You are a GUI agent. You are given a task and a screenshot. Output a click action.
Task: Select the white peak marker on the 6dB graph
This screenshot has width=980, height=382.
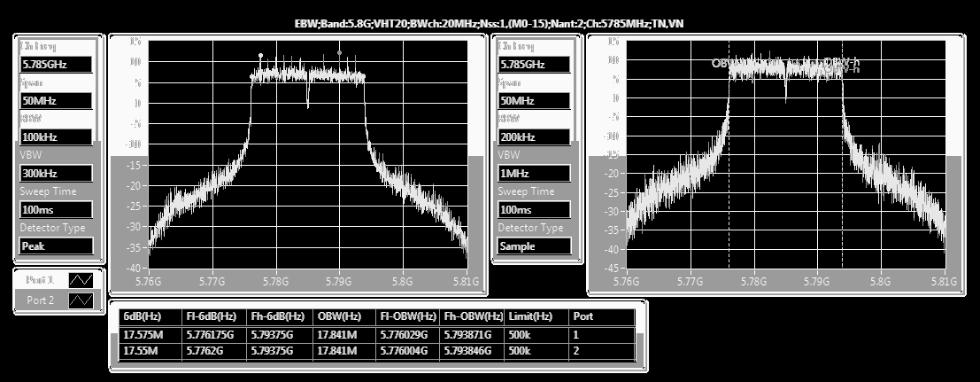[260, 55]
